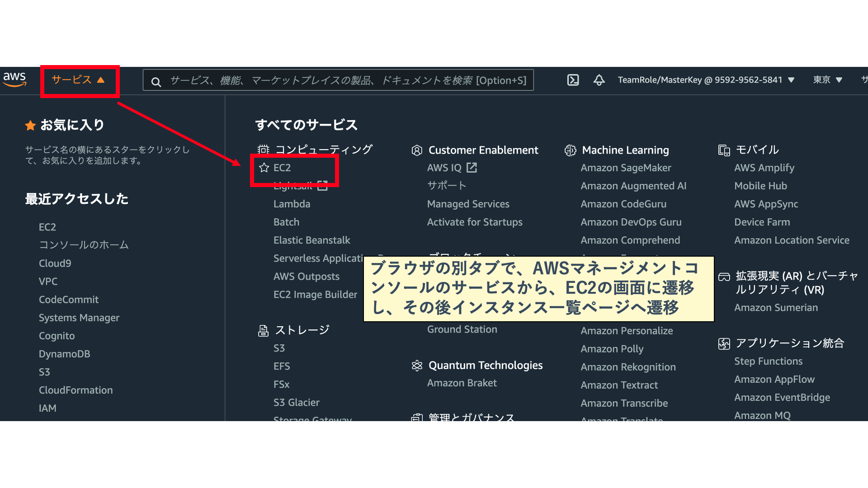The width and height of the screenshot is (868, 488).
Task: Open Amazon AppFlow
Action: click(774, 379)
